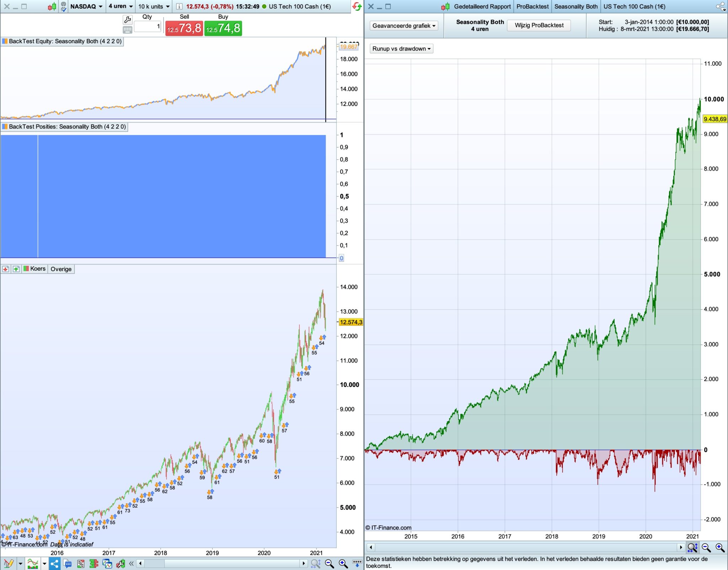
Task: Zoom in on the left chart
Action: coord(343,564)
